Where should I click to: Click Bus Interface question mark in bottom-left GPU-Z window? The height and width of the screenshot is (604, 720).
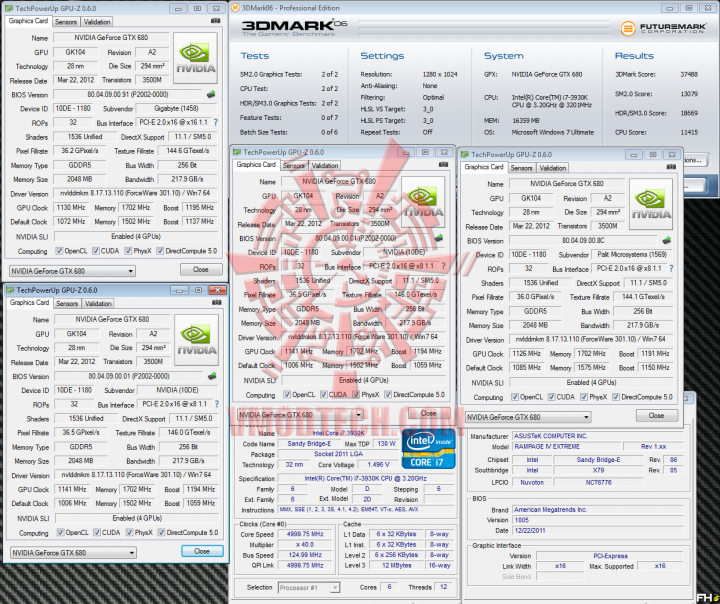click(x=217, y=404)
